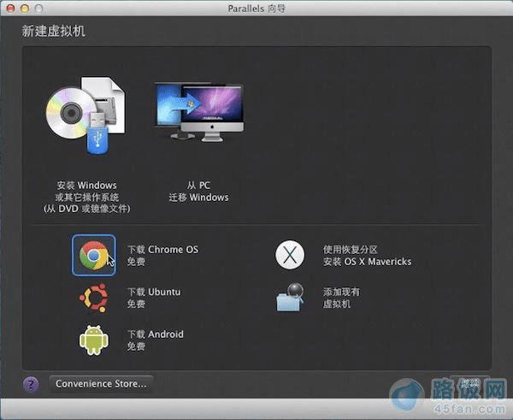Select the DVD and USB install icon

(x=85, y=115)
